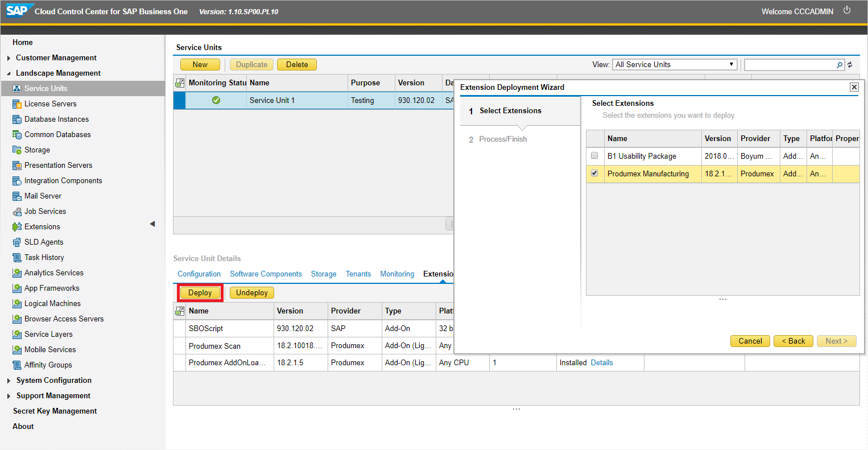This screenshot has width=868, height=450.
Task: Collapse the sidebar with the arrow handle
Action: pos(152,224)
